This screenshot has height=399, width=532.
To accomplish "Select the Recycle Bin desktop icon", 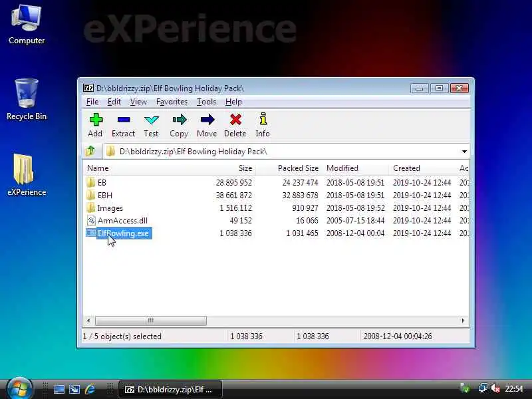I will click(27, 100).
